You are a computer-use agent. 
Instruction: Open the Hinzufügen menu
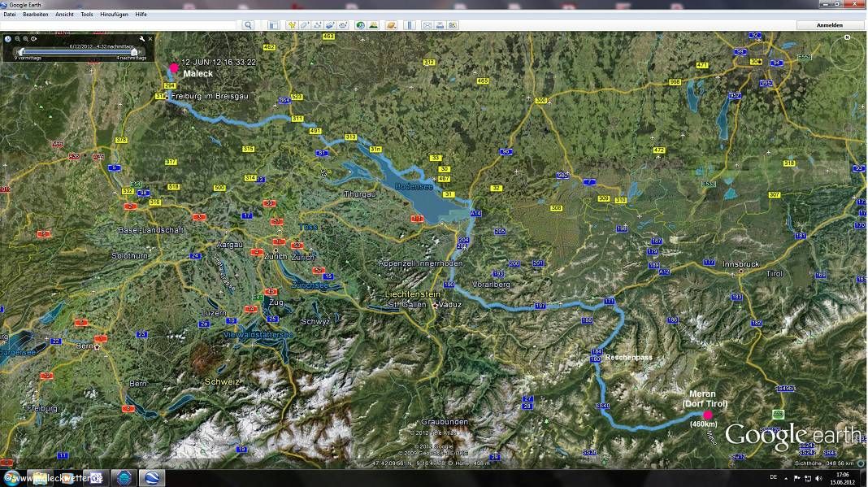coord(113,15)
